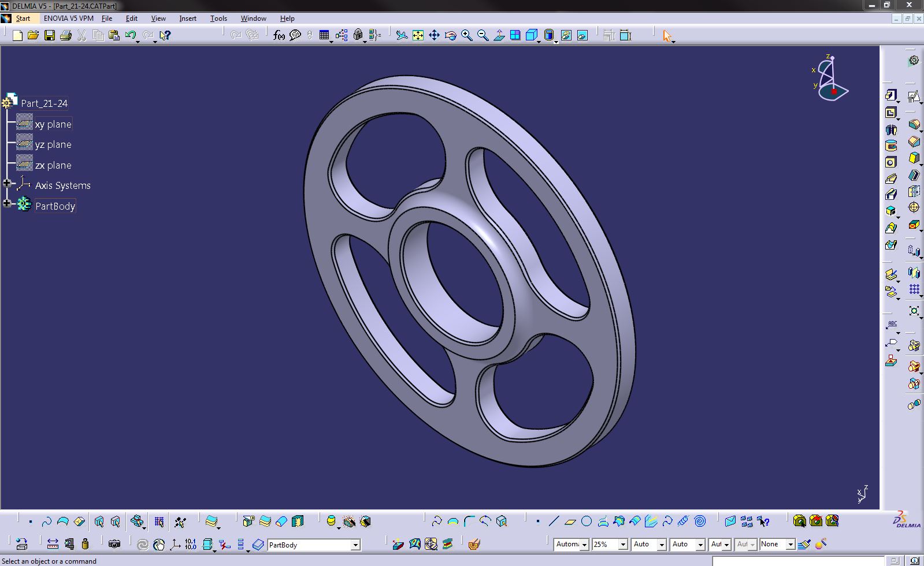Open the ENOVIA V5 VPM menu
The width and height of the screenshot is (924, 566).
[69, 18]
